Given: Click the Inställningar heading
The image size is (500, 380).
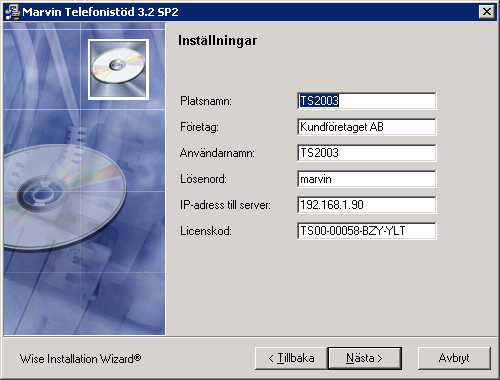Looking at the screenshot, I should click(x=217, y=41).
